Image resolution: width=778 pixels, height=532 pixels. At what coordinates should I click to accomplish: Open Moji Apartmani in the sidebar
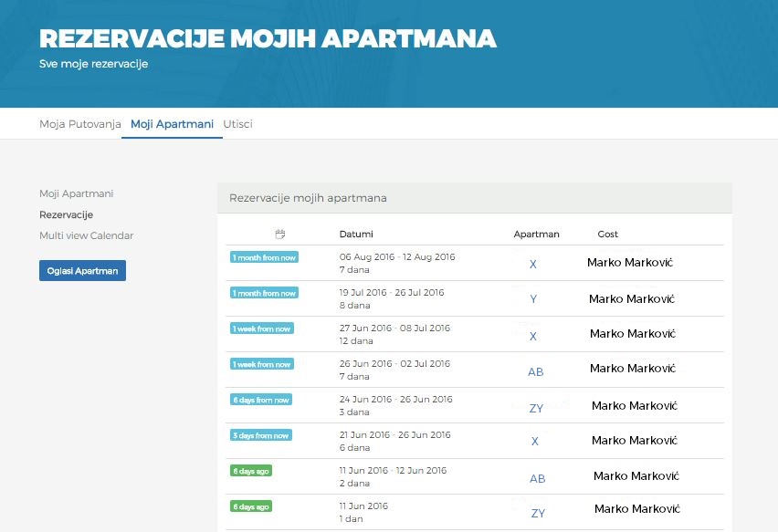[76, 194]
